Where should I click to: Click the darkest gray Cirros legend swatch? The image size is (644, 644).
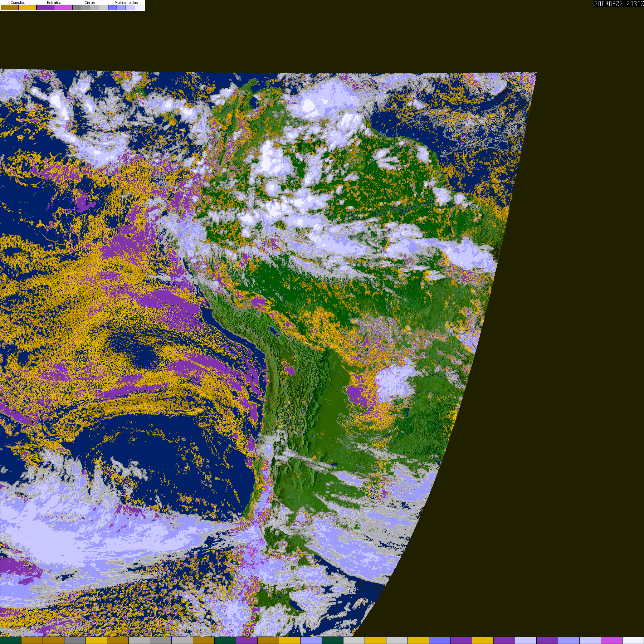point(77,7)
